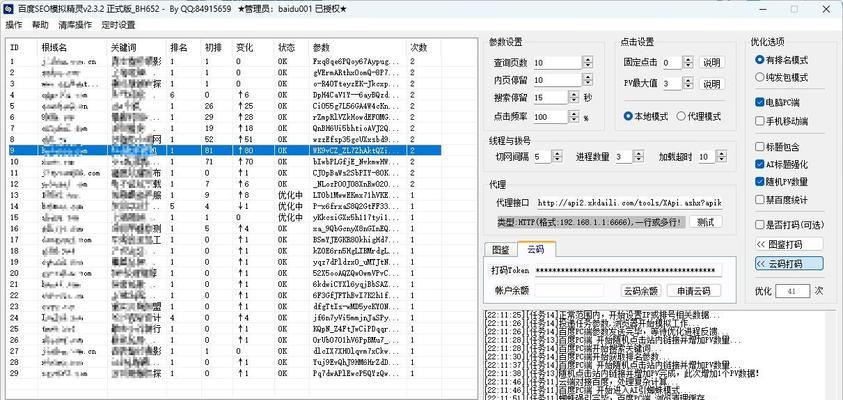The height and width of the screenshot is (400, 843).
Task: Click the 优化 count field showing 41
Action: pos(792,291)
